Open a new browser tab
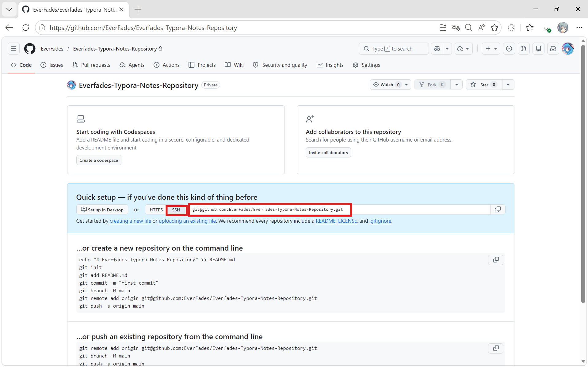This screenshot has height=367, width=588. click(138, 9)
